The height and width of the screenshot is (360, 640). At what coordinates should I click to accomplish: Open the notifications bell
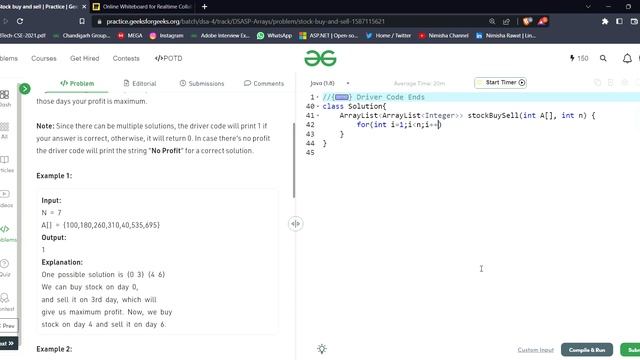tap(627, 58)
